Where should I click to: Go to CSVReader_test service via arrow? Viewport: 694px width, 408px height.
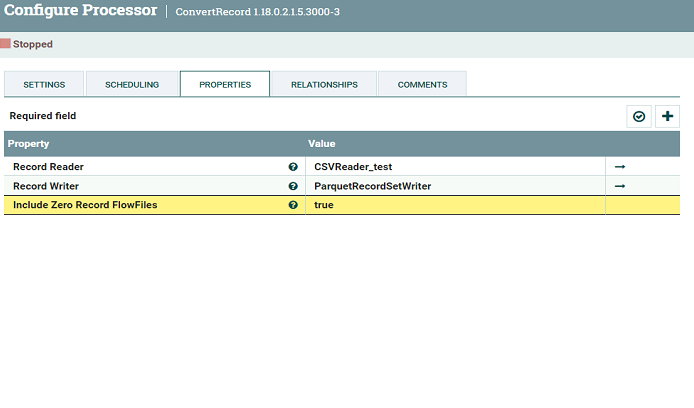pos(620,167)
